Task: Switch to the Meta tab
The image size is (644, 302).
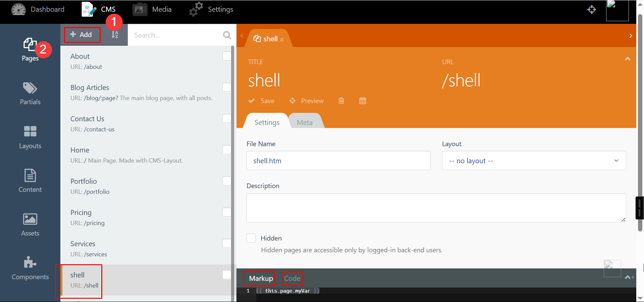Action: point(305,123)
